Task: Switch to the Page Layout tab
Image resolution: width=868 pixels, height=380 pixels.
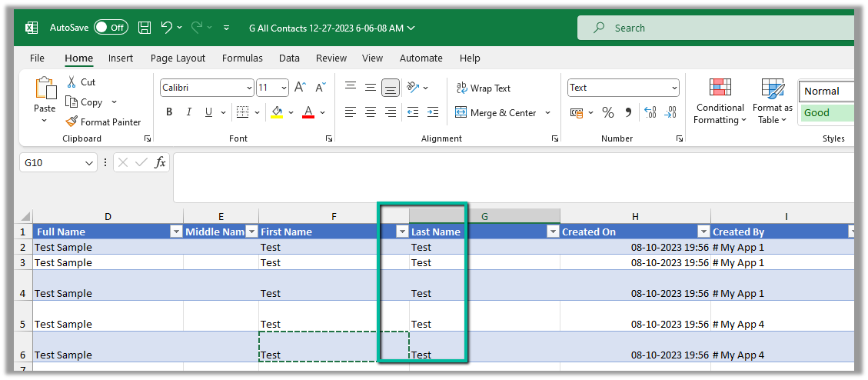Action: pos(178,58)
